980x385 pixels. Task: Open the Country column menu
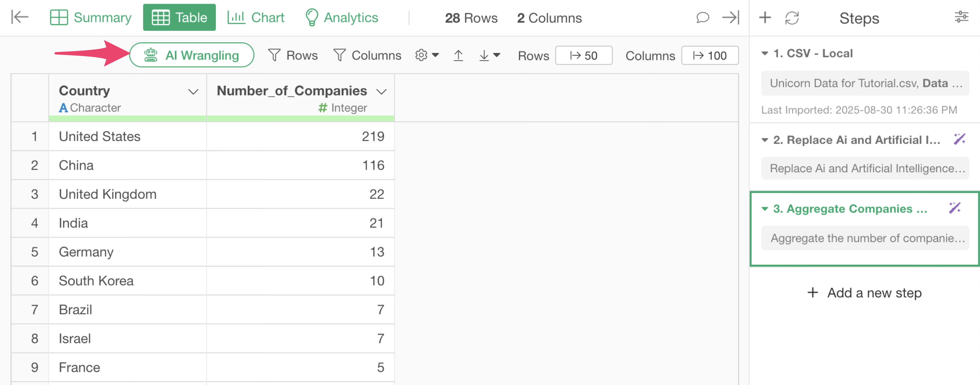193,92
